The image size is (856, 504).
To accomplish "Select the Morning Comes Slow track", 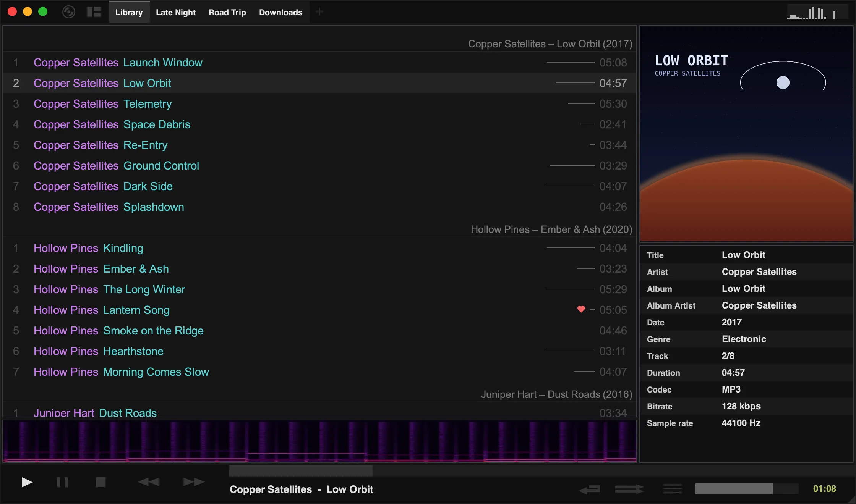I will click(320, 372).
